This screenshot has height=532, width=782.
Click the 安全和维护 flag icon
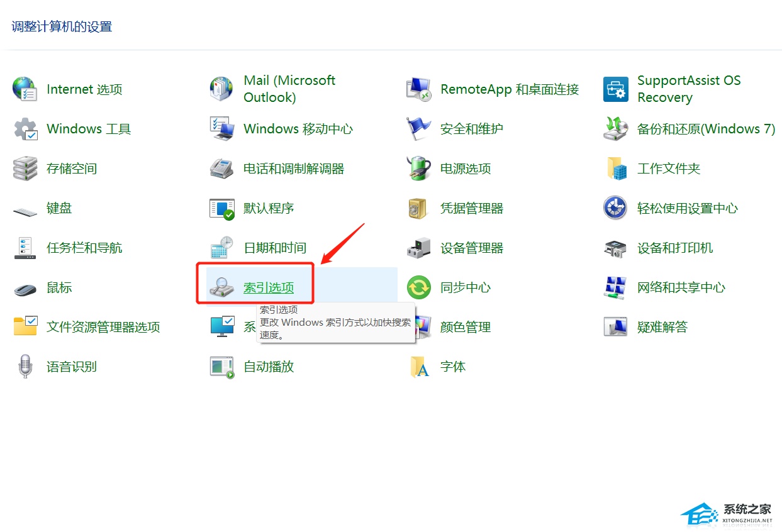[419, 129]
